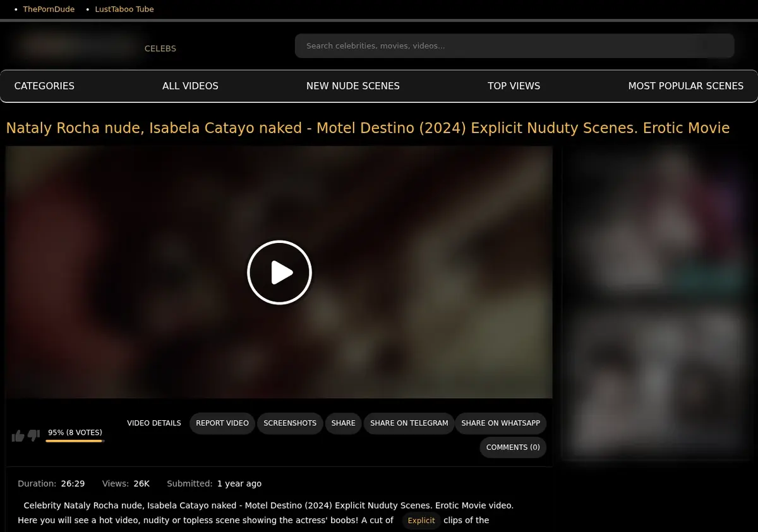Play the video with the center play button
The width and height of the screenshot is (758, 532).
click(x=279, y=273)
